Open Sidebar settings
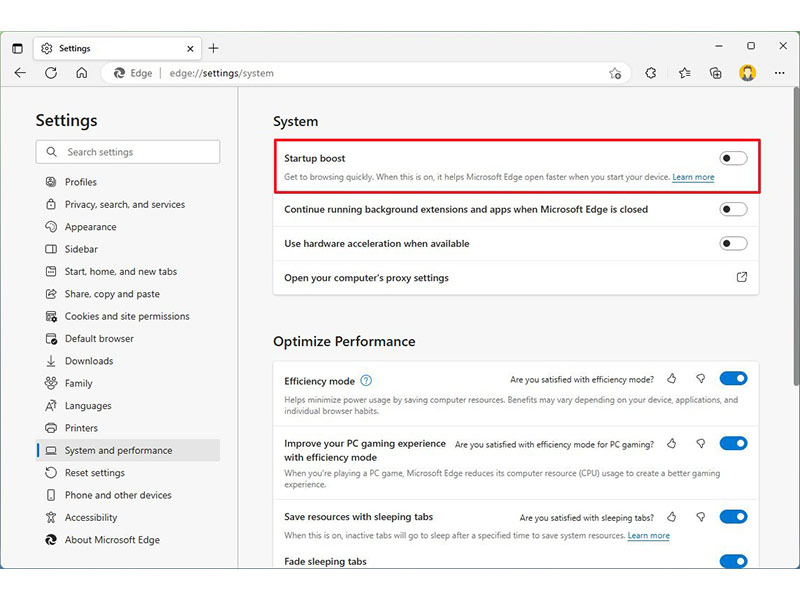800x600 pixels. pyautogui.click(x=128, y=249)
